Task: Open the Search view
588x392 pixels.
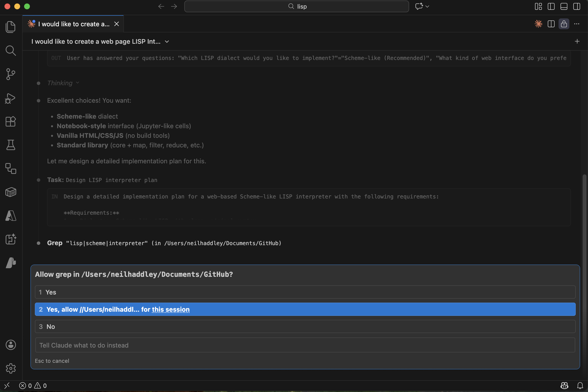Action: point(11,51)
